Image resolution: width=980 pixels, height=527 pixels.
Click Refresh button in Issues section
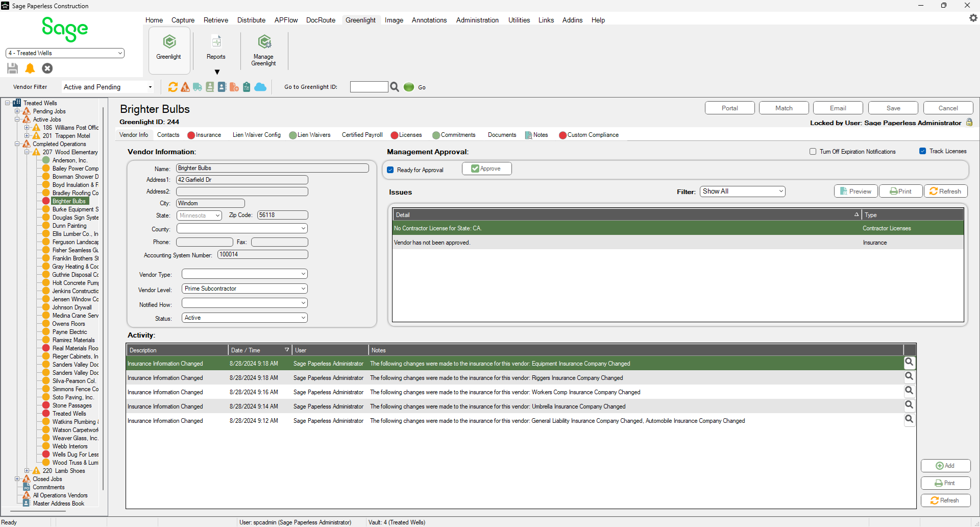tap(945, 191)
